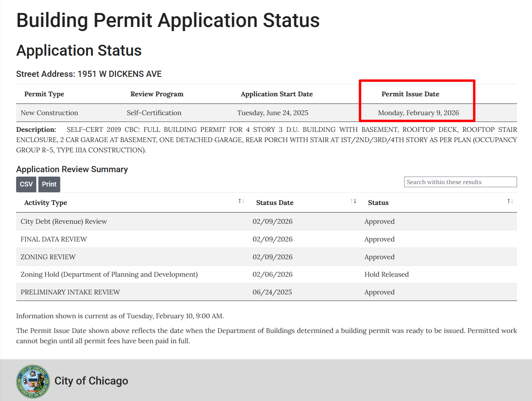Click the Status column sort arrows icon
This screenshot has height=401, width=532.
[509, 201]
